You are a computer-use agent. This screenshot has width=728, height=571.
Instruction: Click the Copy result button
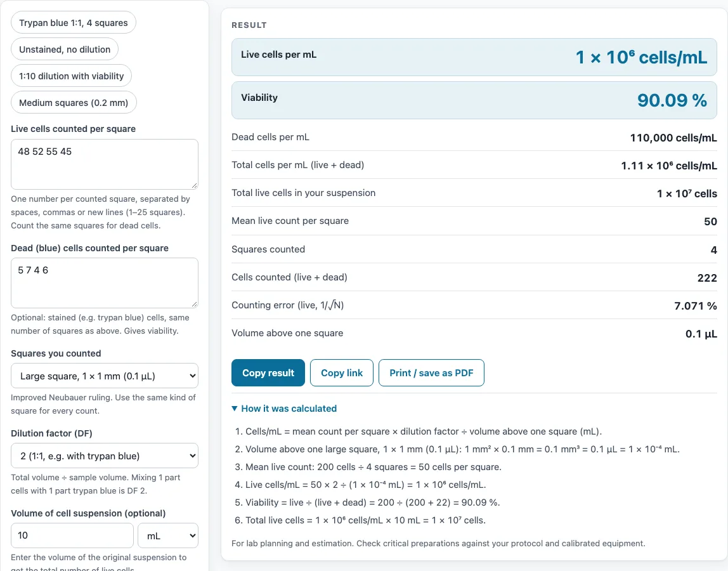point(268,372)
